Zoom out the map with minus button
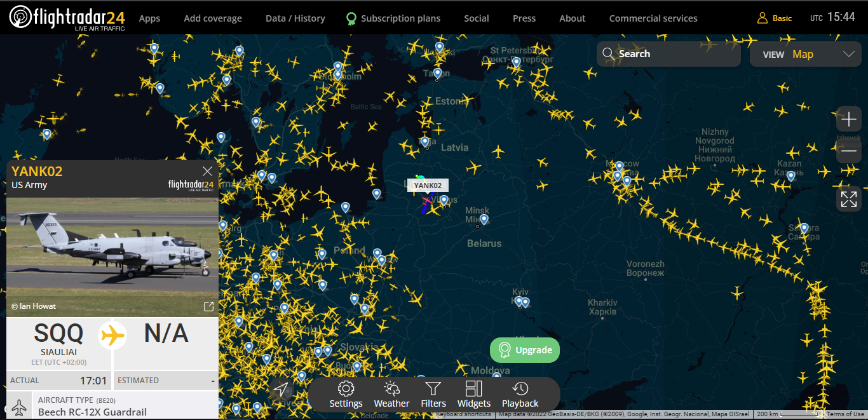 849,151
